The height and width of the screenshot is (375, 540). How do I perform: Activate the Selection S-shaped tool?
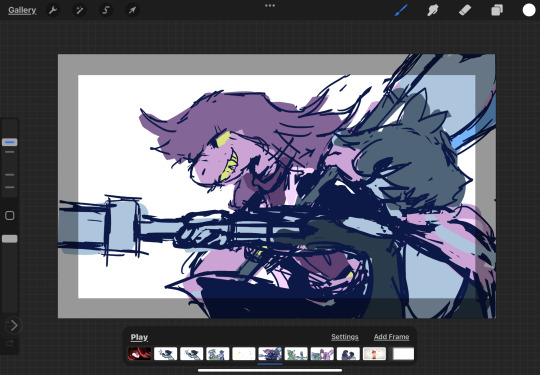pos(106,10)
